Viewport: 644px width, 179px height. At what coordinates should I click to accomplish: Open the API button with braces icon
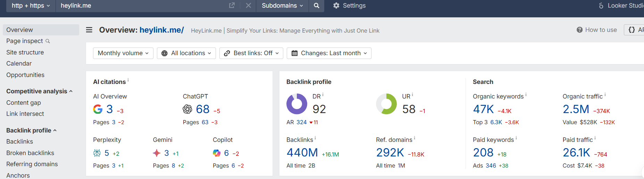coord(634,30)
